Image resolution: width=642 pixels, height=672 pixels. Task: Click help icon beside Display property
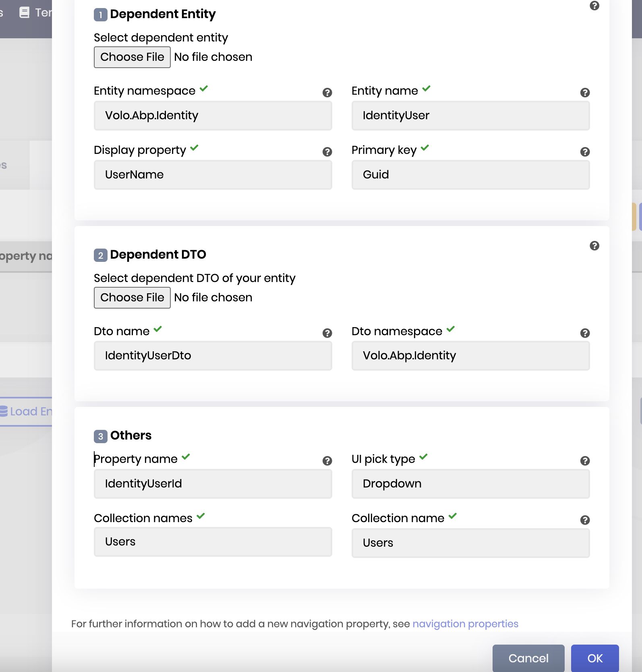327,152
